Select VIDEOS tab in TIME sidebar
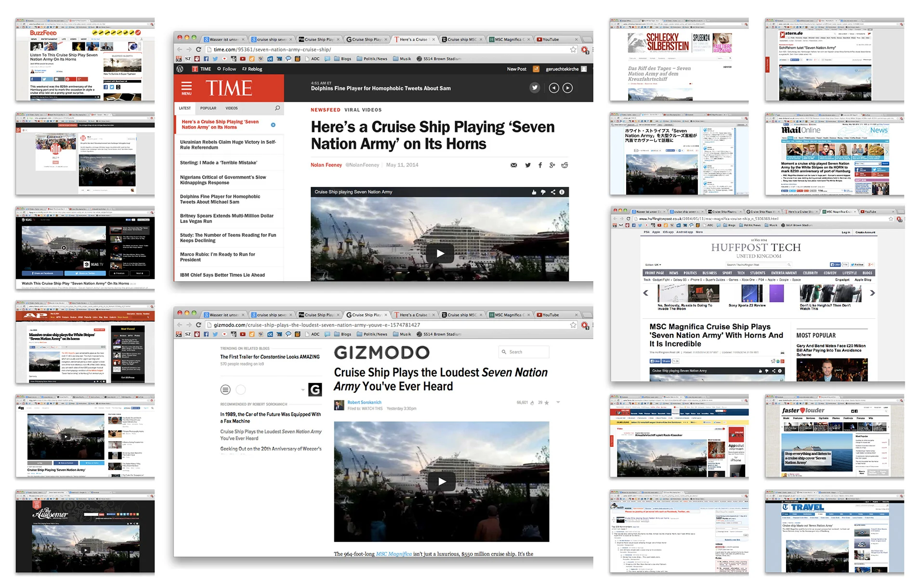The width and height of the screenshot is (919, 588). point(232,108)
